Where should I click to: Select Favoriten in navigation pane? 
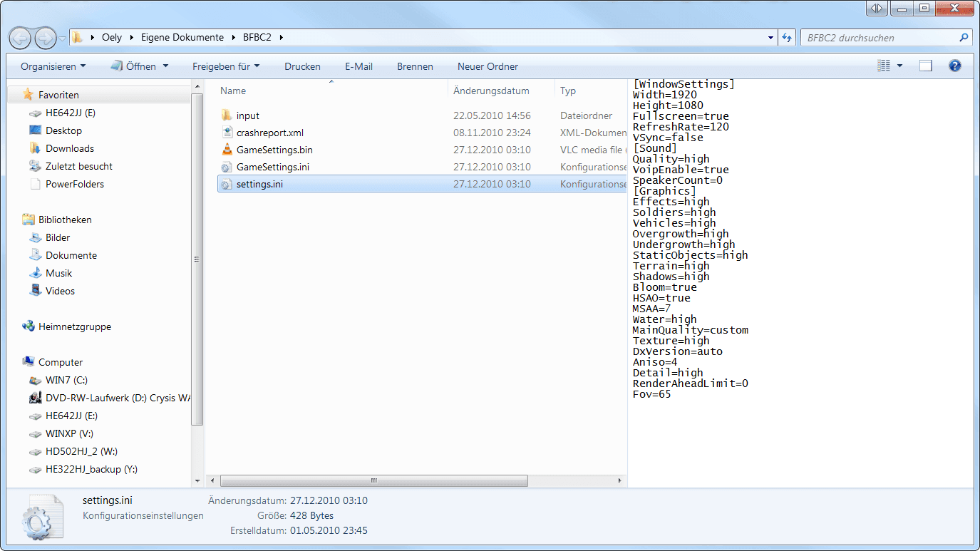58,95
